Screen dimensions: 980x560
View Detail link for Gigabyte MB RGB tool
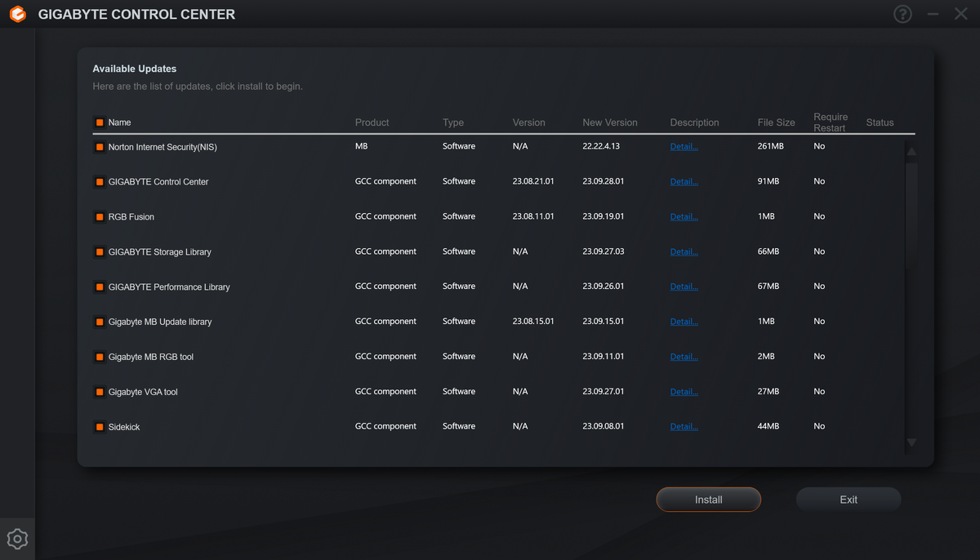point(684,357)
